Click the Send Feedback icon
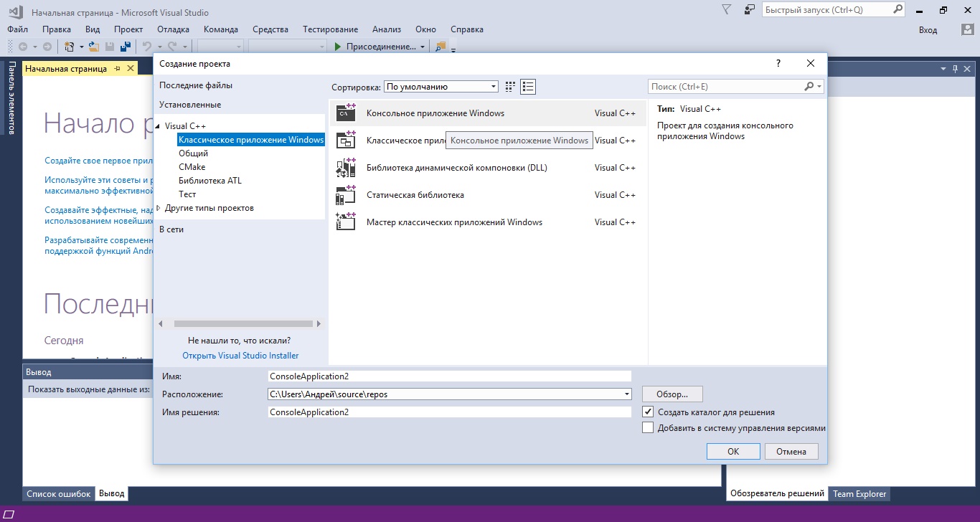 (749, 10)
